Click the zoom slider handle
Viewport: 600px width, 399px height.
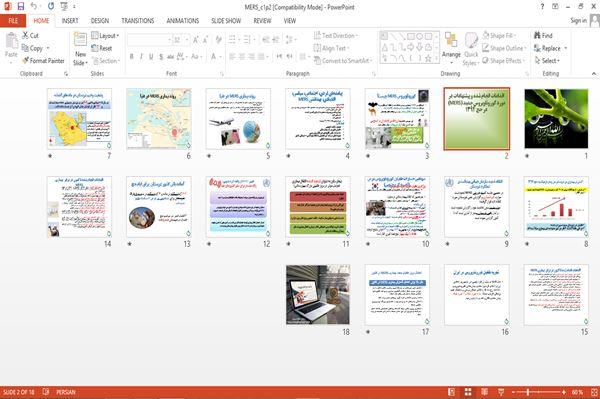[528, 392]
